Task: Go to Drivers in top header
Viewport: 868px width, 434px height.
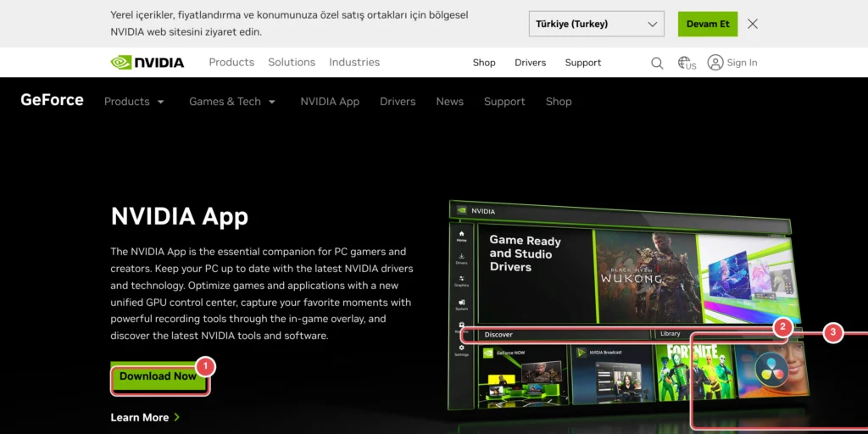Action: click(x=531, y=63)
